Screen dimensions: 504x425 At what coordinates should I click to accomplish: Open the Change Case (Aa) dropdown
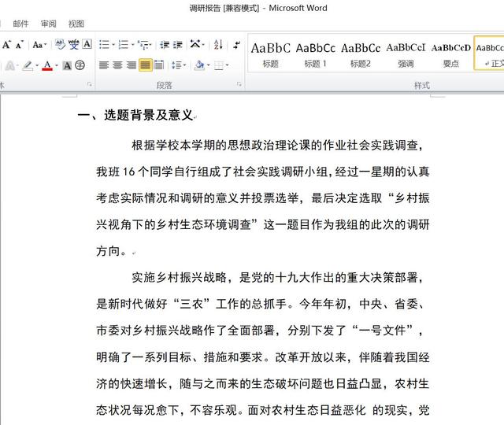pyautogui.click(x=39, y=45)
